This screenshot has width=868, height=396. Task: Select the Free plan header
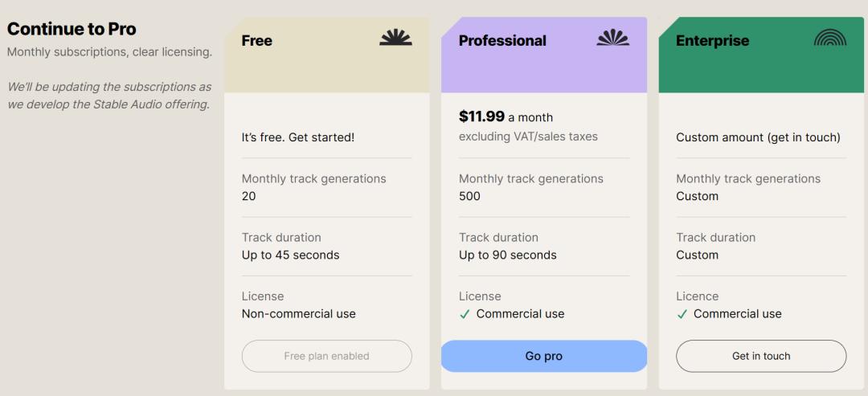coord(257,41)
